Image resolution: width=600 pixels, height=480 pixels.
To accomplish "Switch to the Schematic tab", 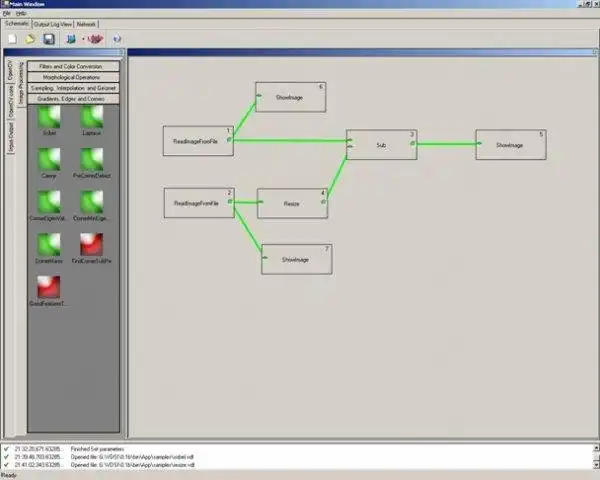I will [17, 24].
